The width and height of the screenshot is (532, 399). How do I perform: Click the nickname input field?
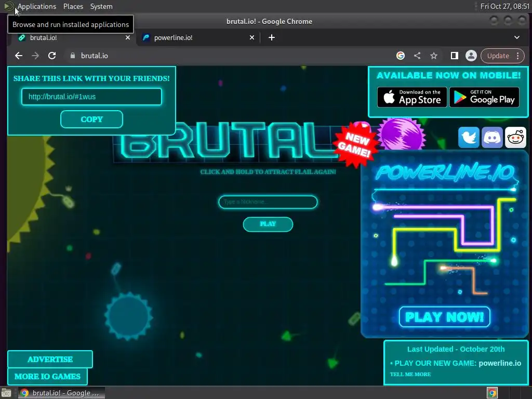coord(268,202)
